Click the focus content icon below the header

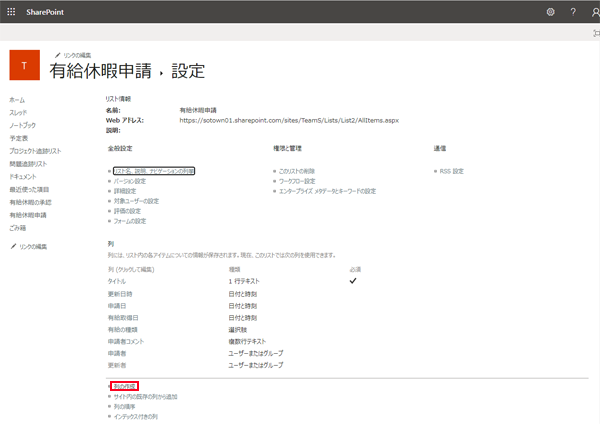596,33
